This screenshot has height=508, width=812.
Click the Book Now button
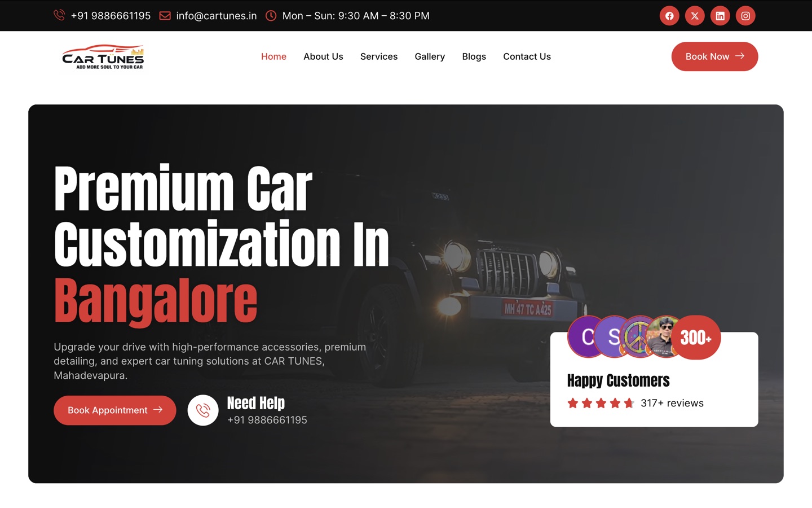714,56
